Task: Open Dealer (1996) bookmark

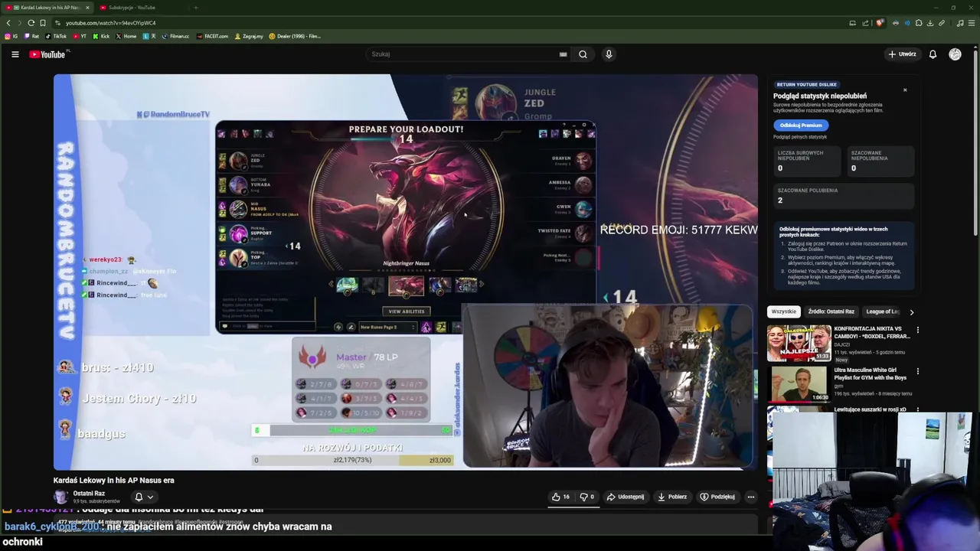Action: (x=295, y=36)
